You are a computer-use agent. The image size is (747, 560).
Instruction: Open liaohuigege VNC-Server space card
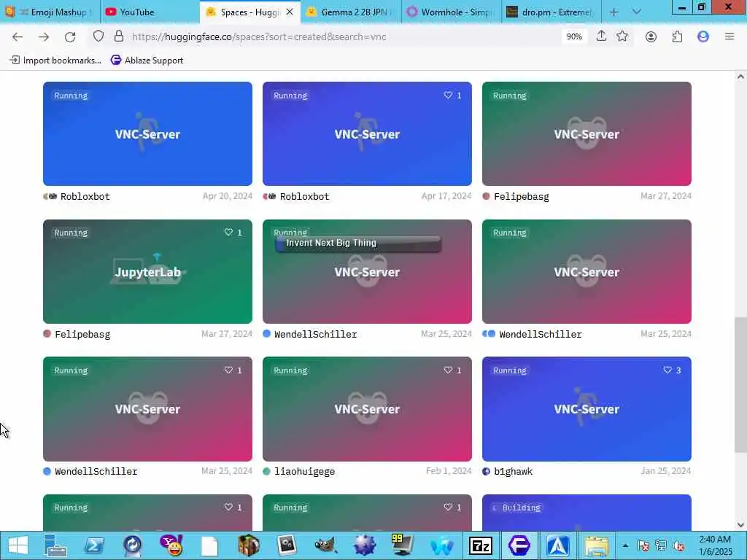[368, 409]
